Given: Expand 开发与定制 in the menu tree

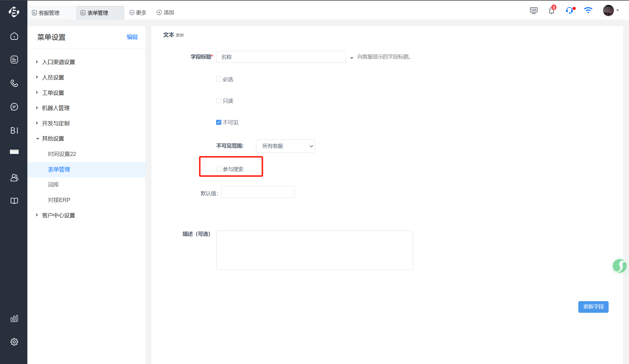Looking at the screenshot, I should coord(37,123).
